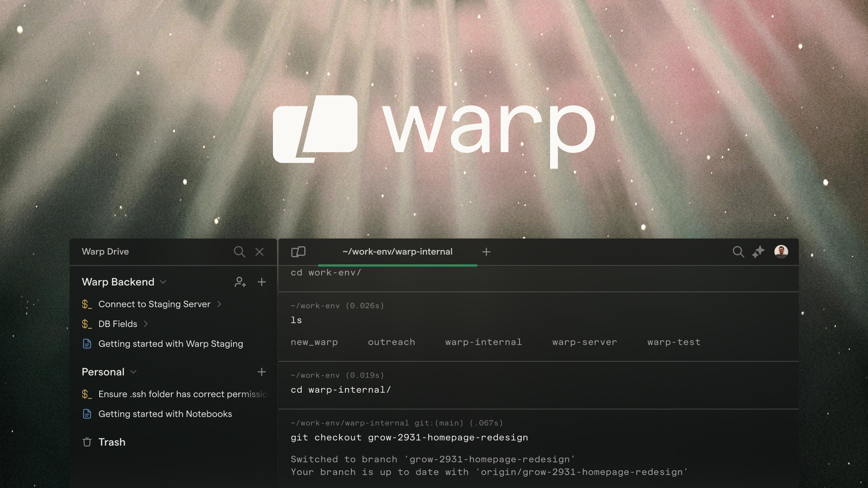Image resolution: width=868 pixels, height=488 pixels.
Task: Create a new Warp Backend item with plus
Action: [x=262, y=282]
